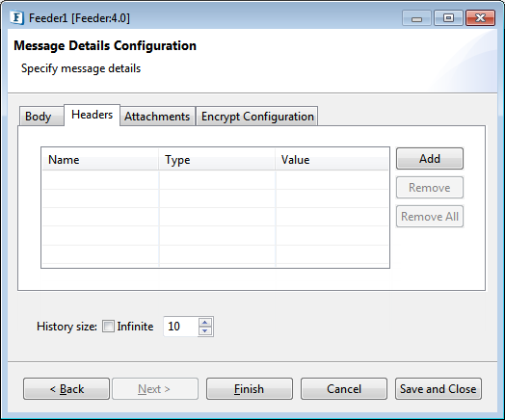The height and width of the screenshot is (420, 505).
Task: Select the Headers tab
Action: coord(92,115)
